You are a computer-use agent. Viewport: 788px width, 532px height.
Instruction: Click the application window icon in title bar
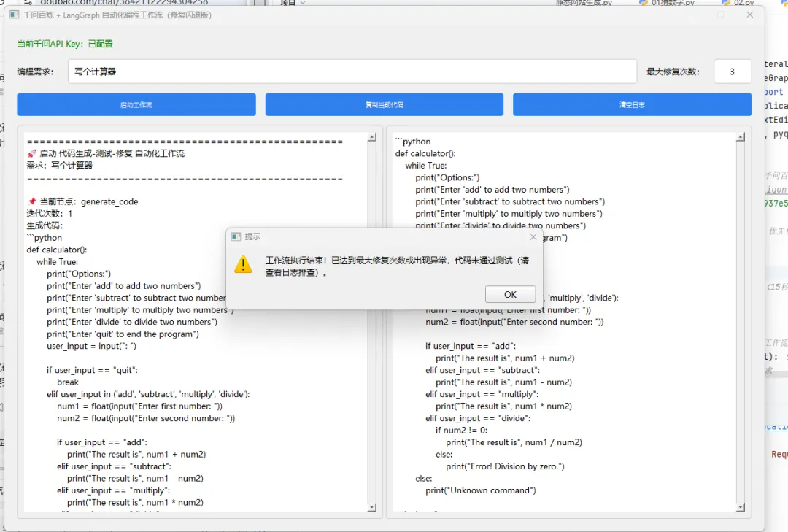14,15
